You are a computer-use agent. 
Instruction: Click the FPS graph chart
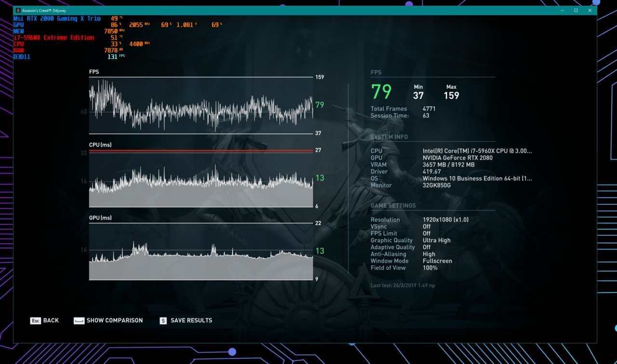(201, 105)
